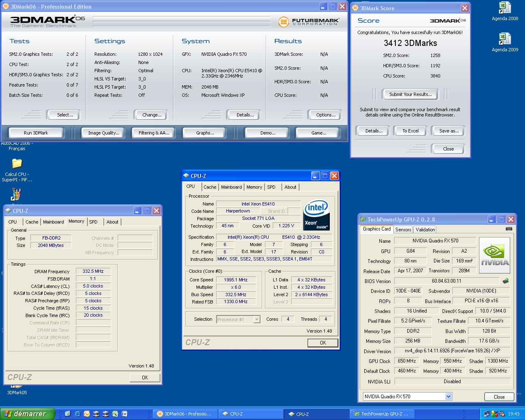Open About tab in CPU-Z memory window
This screenshot has width=525, height=420.
point(112,222)
